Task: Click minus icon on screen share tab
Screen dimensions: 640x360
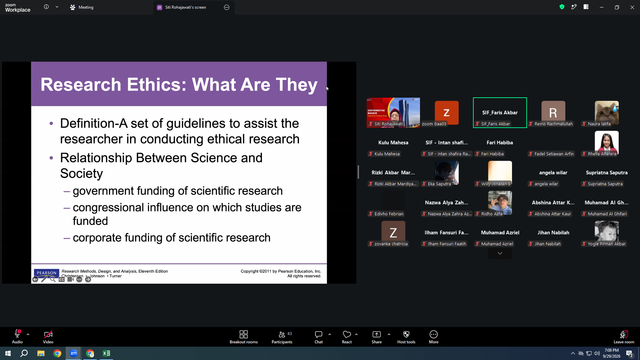Action: click(x=227, y=7)
